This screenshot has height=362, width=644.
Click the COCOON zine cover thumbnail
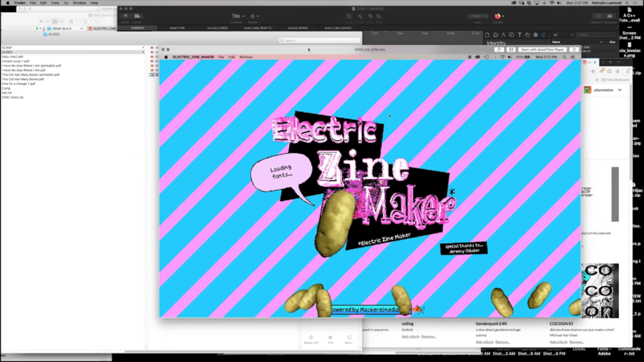(x=600, y=290)
